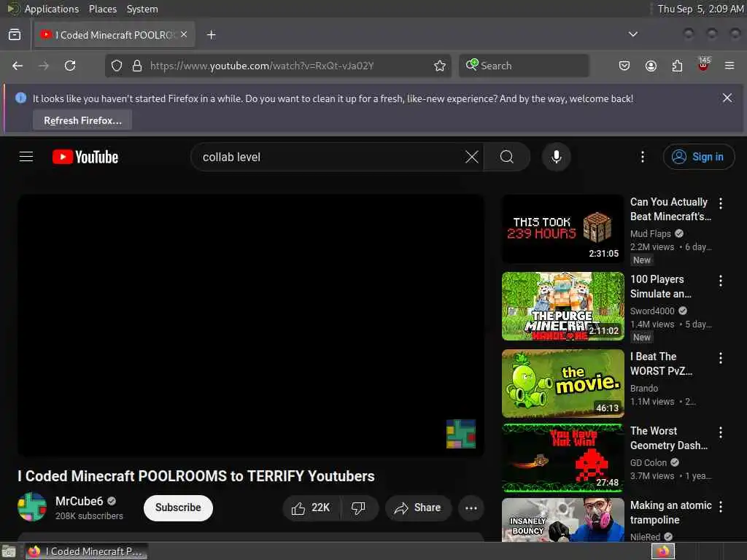Open Firefox account icon
Screen dimensions: 747x560
(x=651, y=66)
